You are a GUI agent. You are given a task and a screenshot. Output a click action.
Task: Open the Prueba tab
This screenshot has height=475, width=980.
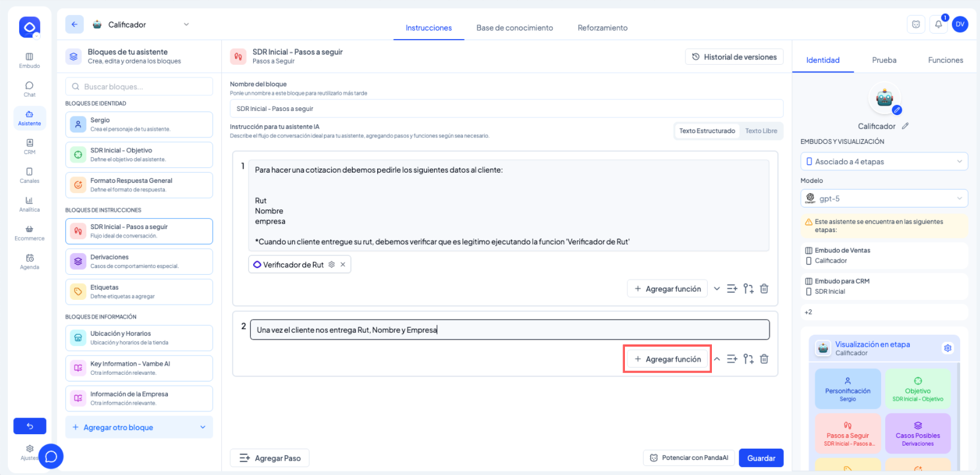[x=884, y=61]
